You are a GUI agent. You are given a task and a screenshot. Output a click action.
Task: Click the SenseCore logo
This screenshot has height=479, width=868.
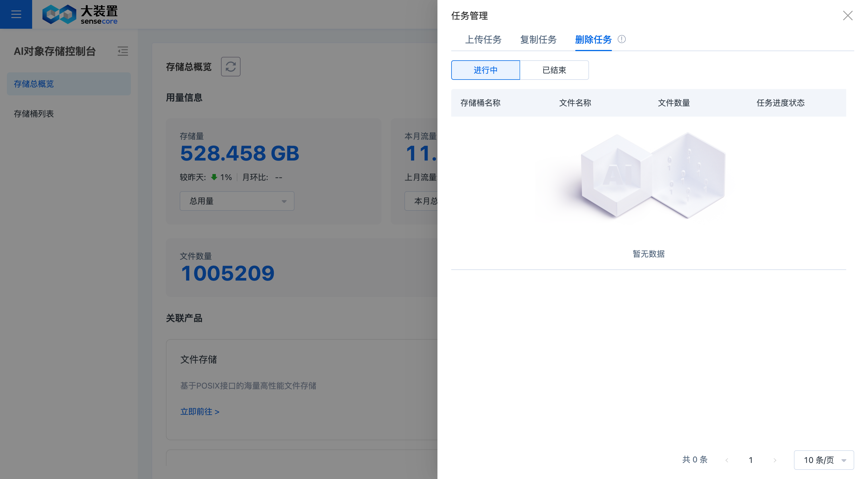tap(80, 14)
